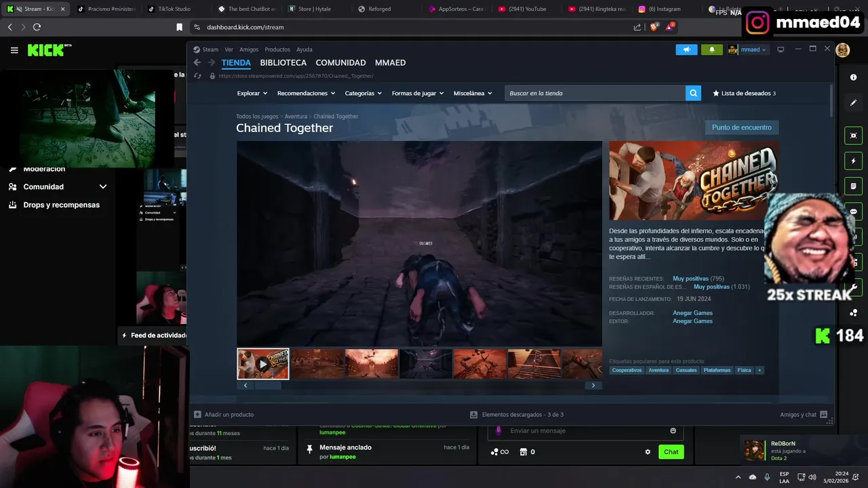Click Kick sidebar notes document icon
Viewport: 868px width, 488px height.
pyautogui.click(x=854, y=186)
